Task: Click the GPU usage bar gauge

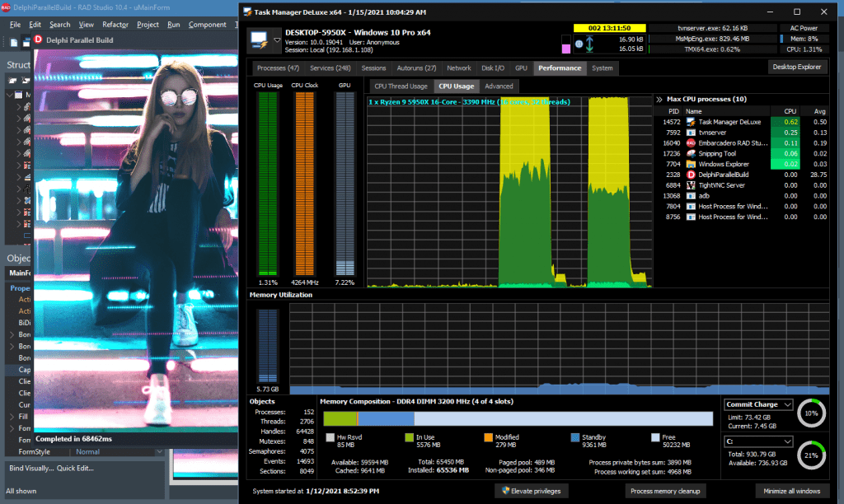Action: pos(345,184)
